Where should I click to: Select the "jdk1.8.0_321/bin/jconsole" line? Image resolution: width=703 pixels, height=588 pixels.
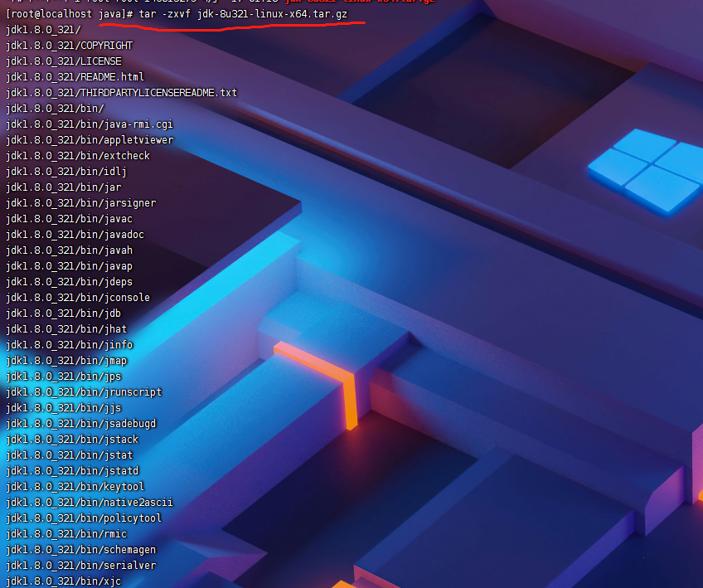click(x=78, y=298)
